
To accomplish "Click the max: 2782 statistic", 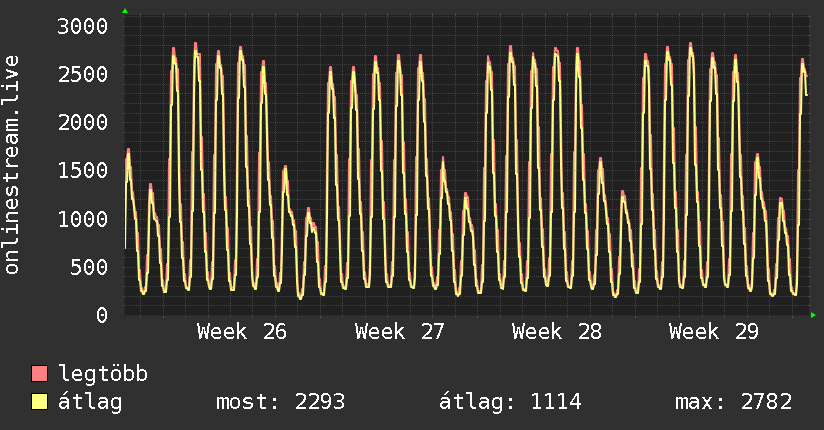I will [734, 402].
